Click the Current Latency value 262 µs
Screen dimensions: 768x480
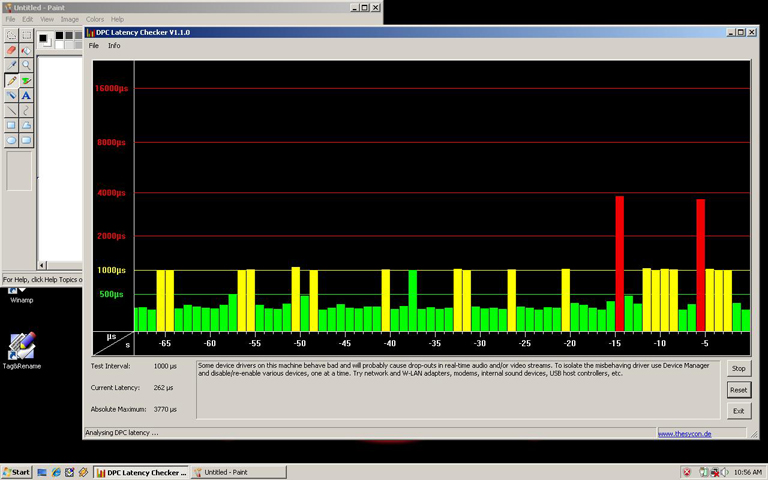[163, 387]
